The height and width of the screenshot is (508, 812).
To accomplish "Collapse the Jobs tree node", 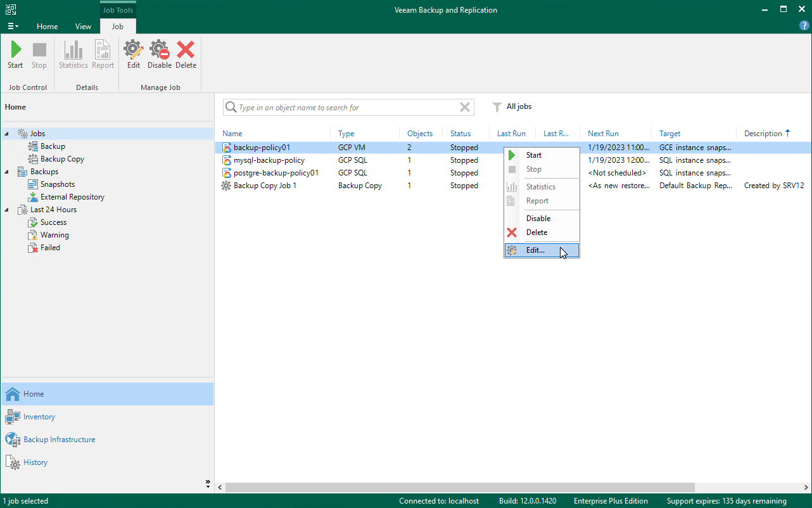I will click(x=7, y=134).
